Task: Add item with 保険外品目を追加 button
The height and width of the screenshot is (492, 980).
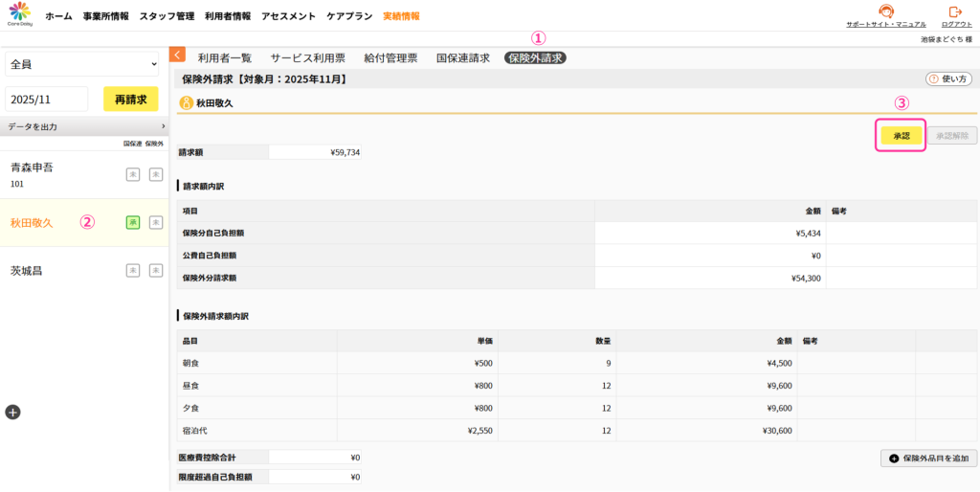Action: click(928, 458)
